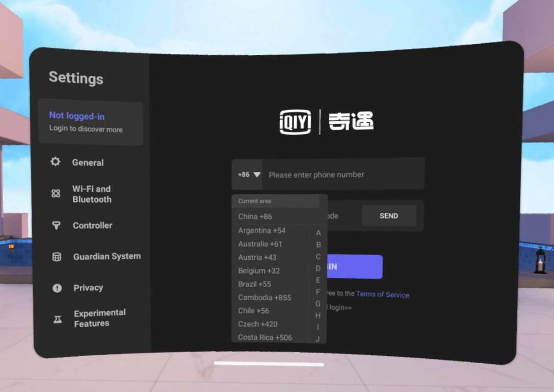This screenshot has width=554, height=392.
Task: Open the Terms of Service link
Action: [x=383, y=295]
